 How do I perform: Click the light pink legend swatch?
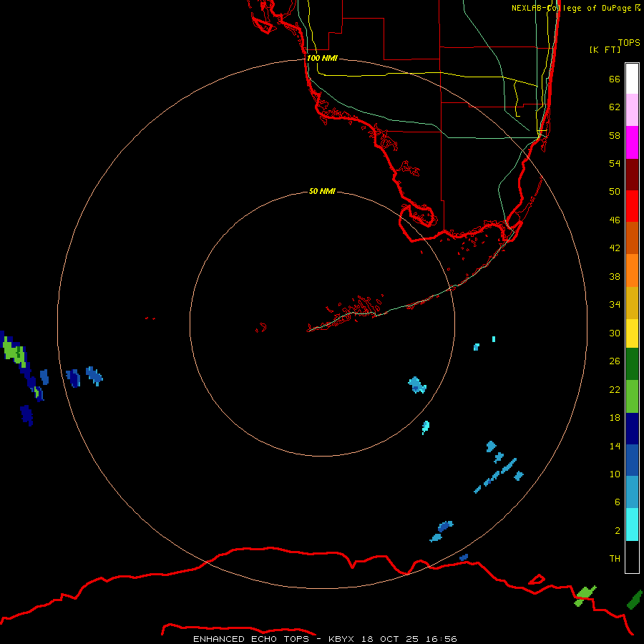pyautogui.click(x=632, y=110)
